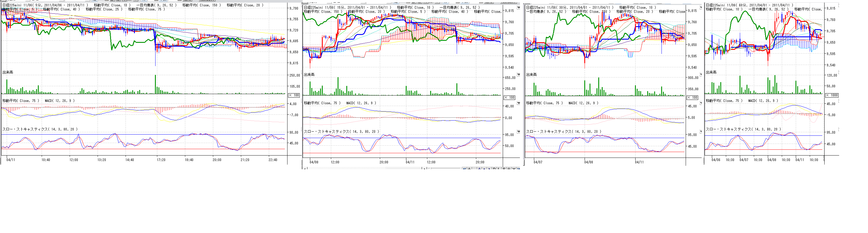Open the 出来高 pane dropdown on the 15分 chart
868x233 pixels.
pos(518,74)
